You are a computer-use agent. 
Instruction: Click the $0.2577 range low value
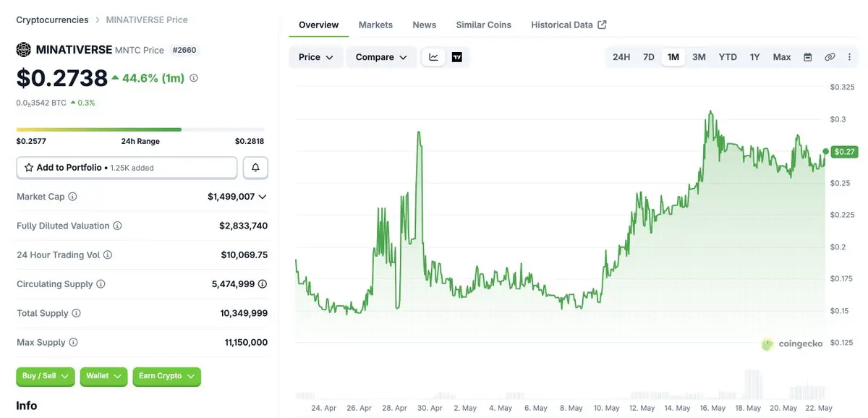pos(31,141)
